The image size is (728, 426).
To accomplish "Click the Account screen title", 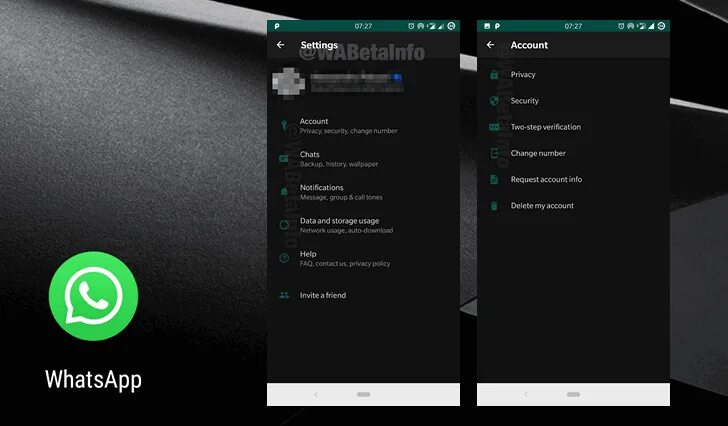I will 529,45.
